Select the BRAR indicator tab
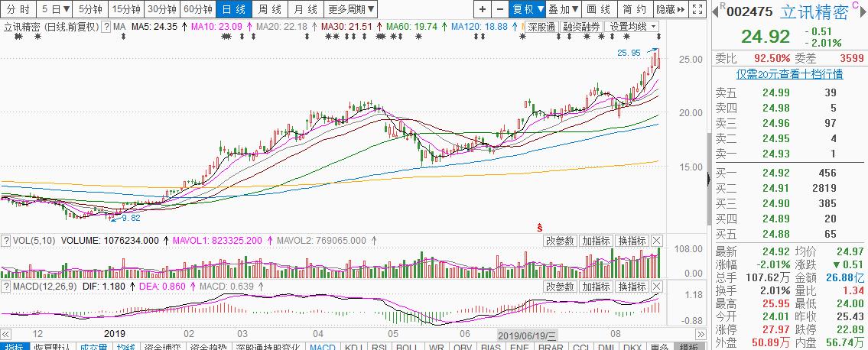The image size is (868, 350). pos(551,346)
